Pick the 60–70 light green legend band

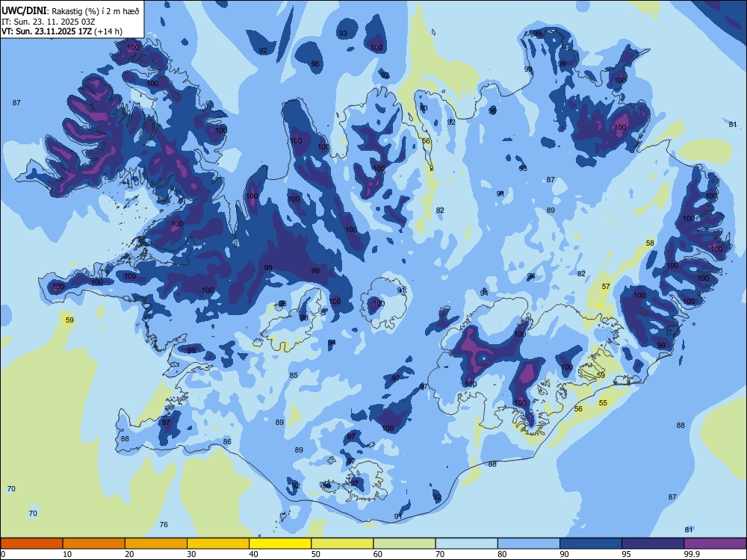404,544
